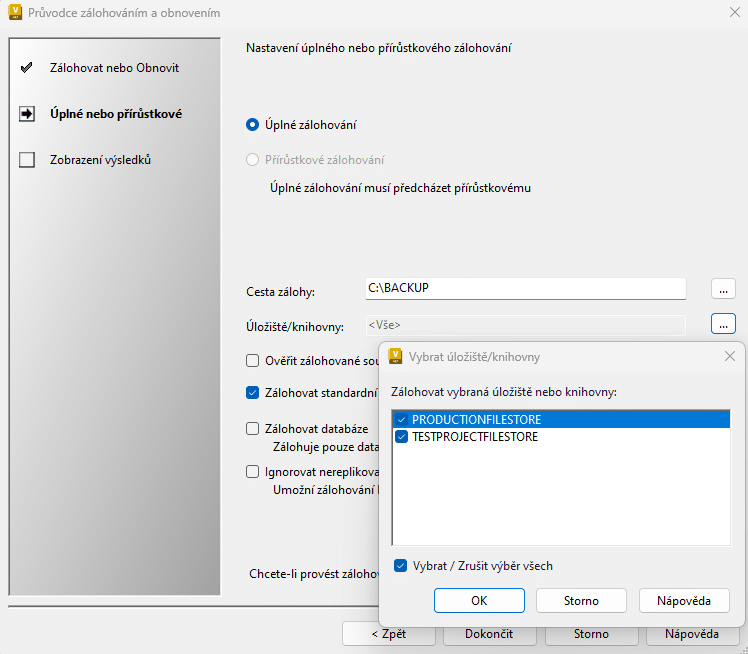The width and height of the screenshot is (748, 654).
Task: Confirm the vault selection with OK
Action: pos(479,601)
